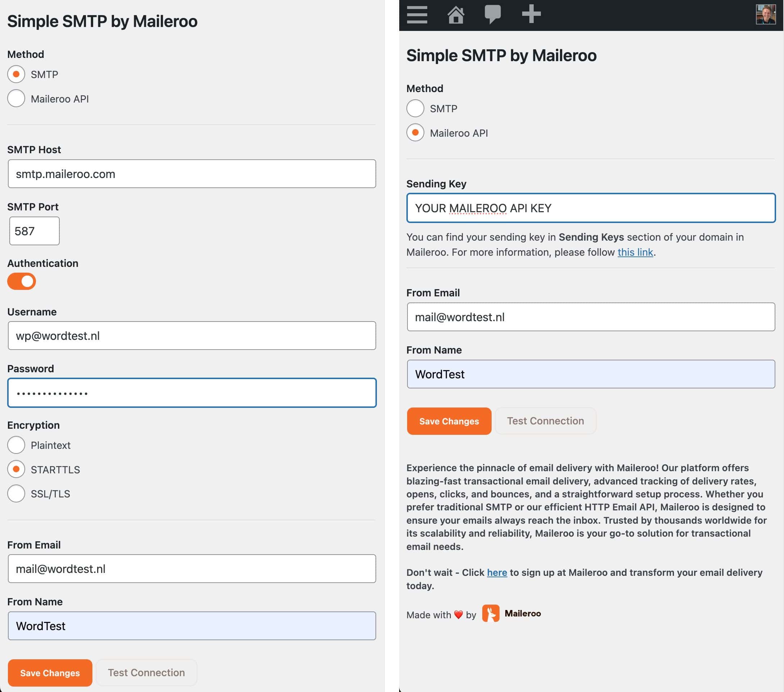Screen dimensions: 784x692
Task: Open the user avatar in admin bar
Action: (x=766, y=15)
